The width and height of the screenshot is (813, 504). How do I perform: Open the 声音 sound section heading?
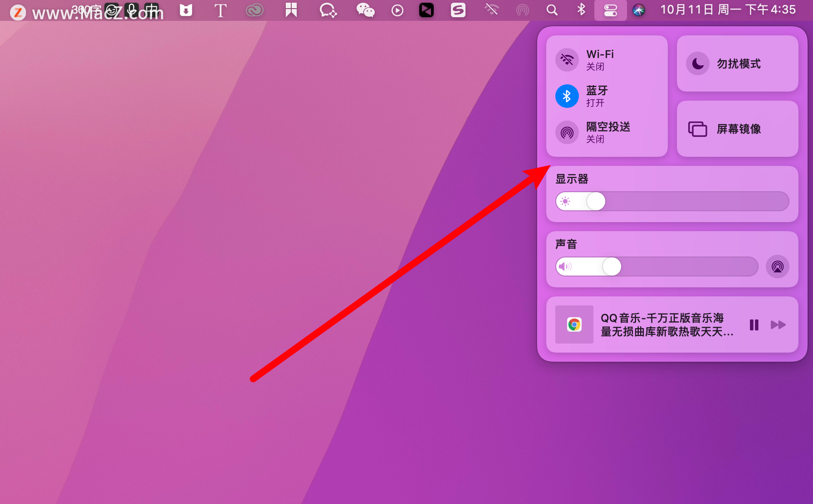click(x=566, y=244)
